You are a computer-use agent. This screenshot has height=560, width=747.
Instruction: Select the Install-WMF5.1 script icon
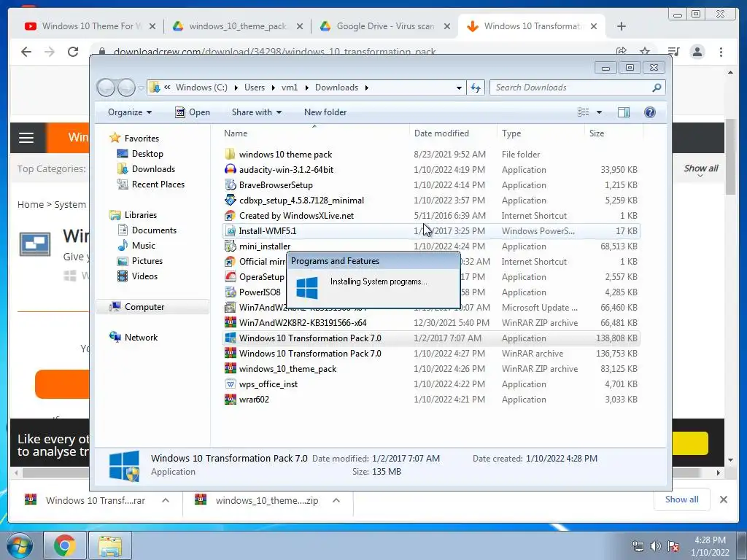pos(230,231)
